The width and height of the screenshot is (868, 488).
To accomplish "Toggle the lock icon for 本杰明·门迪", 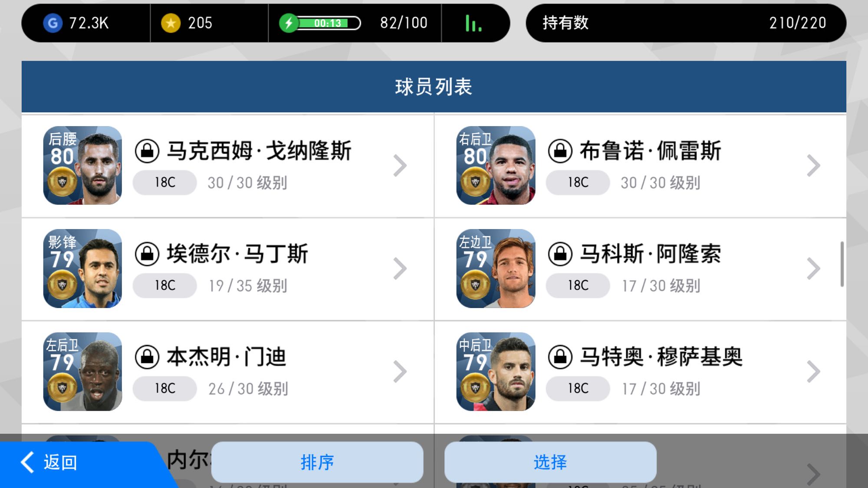I will pyautogui.click(x=147, y=357).
